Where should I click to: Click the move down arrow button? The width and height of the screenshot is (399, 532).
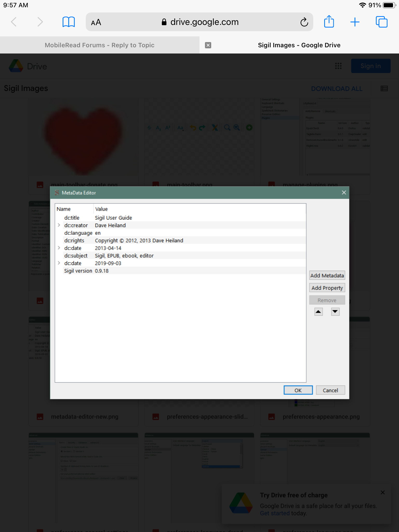click(335, 311)
